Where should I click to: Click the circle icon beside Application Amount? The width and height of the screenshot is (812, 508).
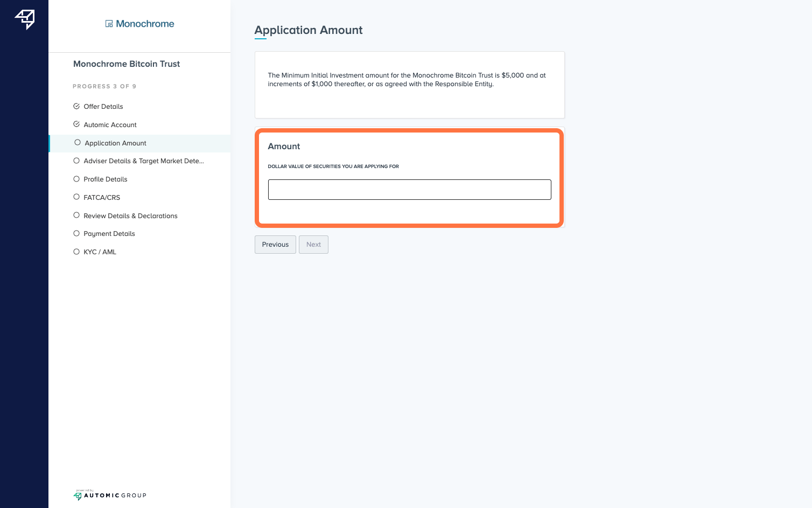[x=78, y=143]
